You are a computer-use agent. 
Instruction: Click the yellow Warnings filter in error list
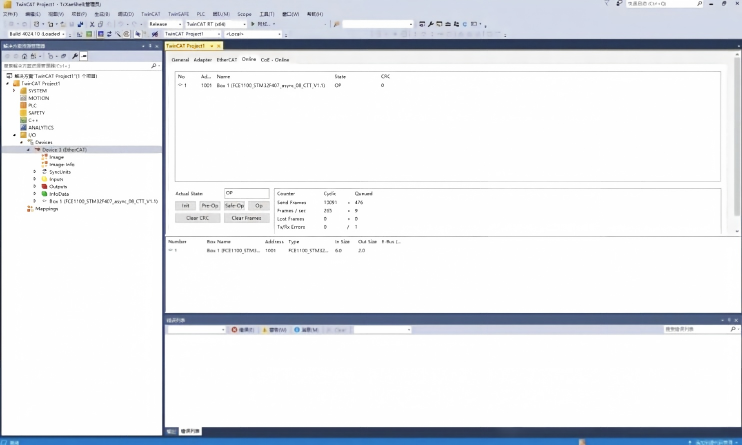[x=274, y=329]
